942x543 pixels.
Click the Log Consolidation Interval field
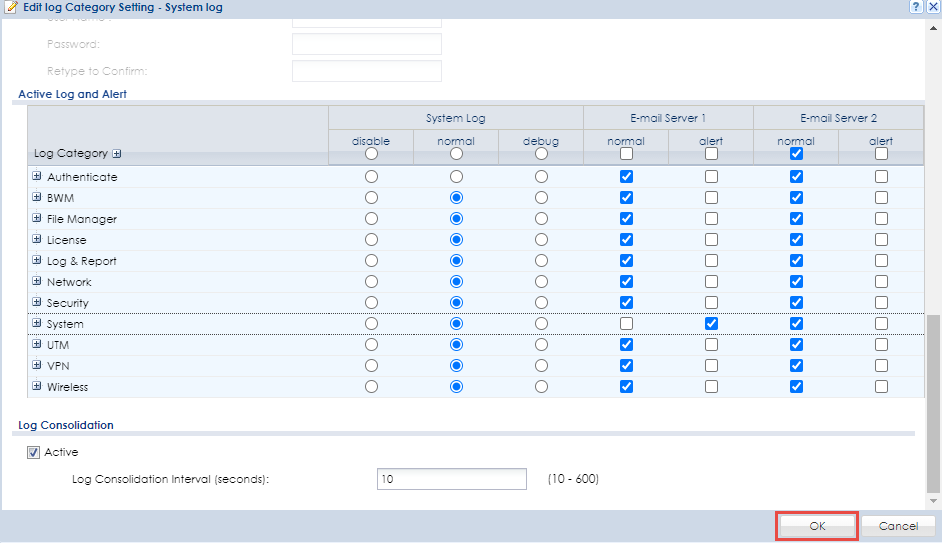click(x=451, y=479)
